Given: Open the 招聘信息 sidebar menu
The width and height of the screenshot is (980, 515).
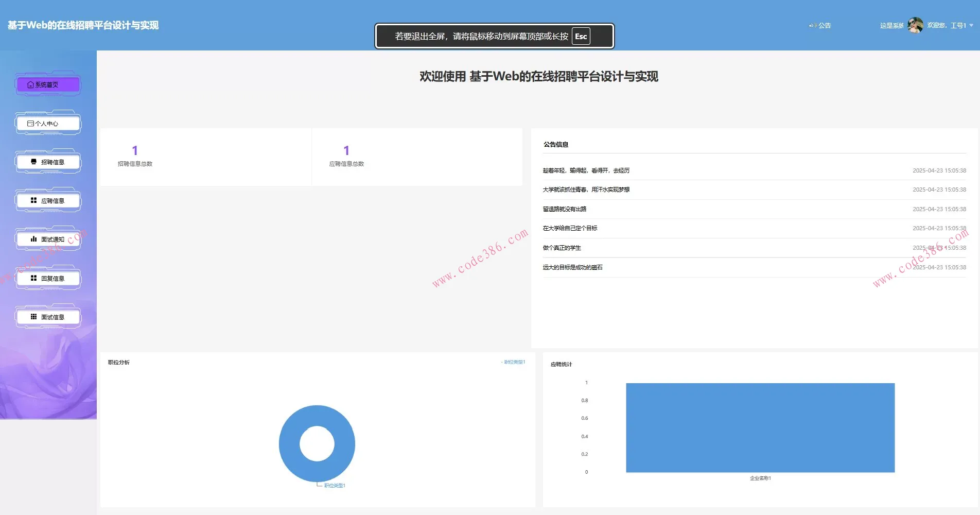Looking at the screenshot, I should 48,162.
